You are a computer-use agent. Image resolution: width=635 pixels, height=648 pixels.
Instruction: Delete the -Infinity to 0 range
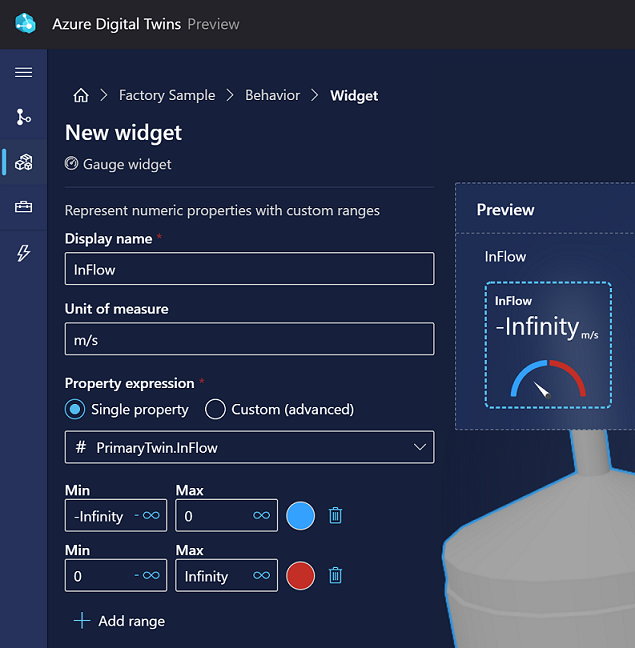point(335,515)
